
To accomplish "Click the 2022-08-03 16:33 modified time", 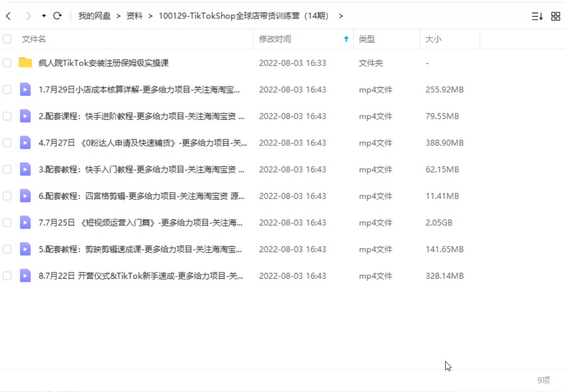I will tap(292, 63).
